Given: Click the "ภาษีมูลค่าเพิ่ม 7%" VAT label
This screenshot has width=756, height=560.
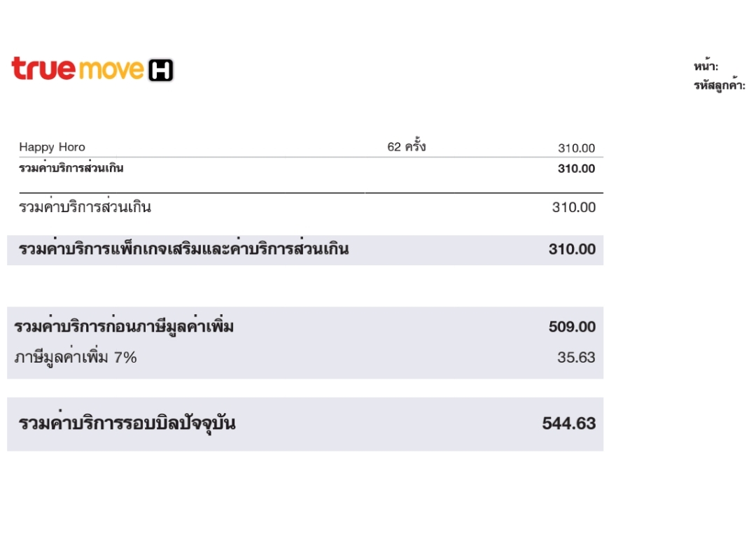Looking at the screenshot, I should (x=76, y=358).
